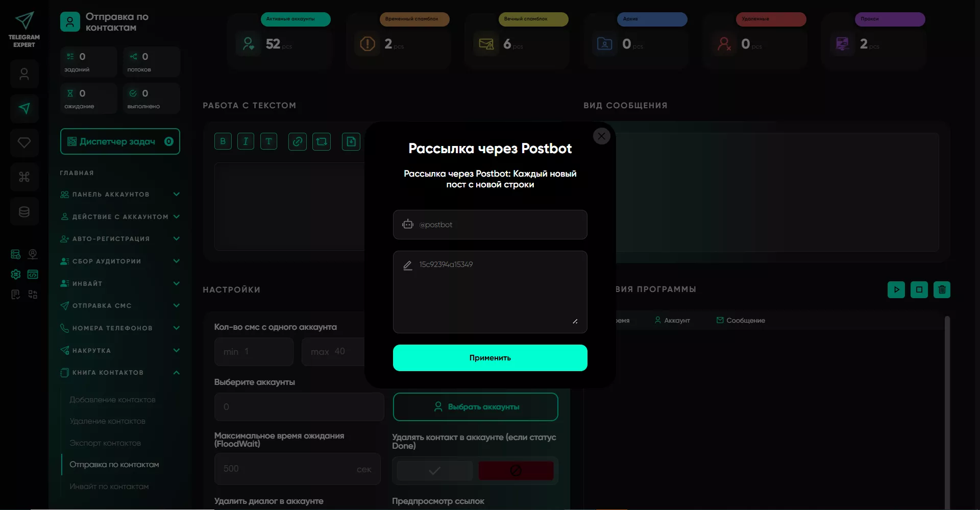Click the proxy counter icon
Viewport: 980px width, 510px height.
842,44
